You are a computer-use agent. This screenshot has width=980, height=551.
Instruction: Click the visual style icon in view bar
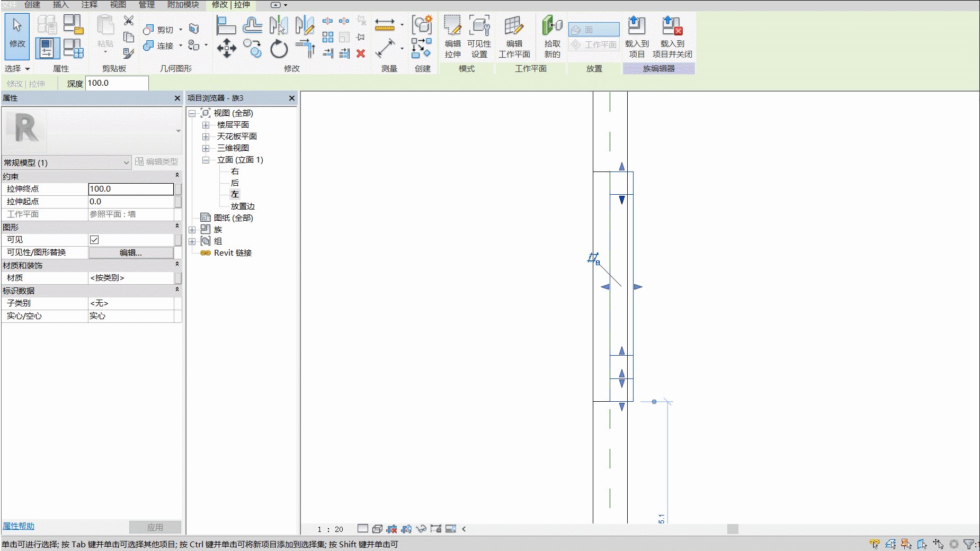point(377,529)
